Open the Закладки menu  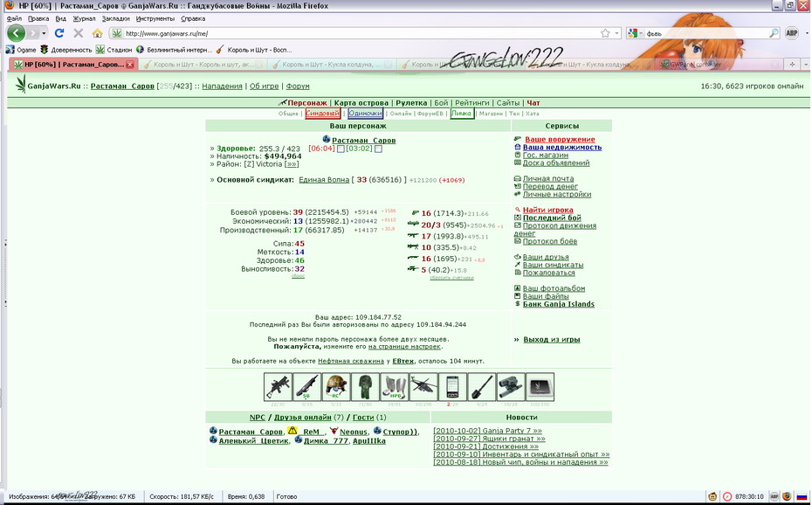[115, 18]
